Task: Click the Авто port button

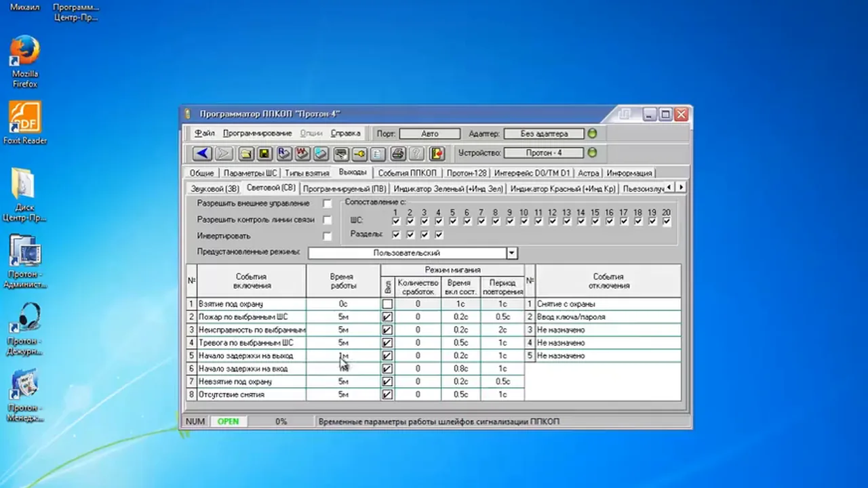Action: 430,134
